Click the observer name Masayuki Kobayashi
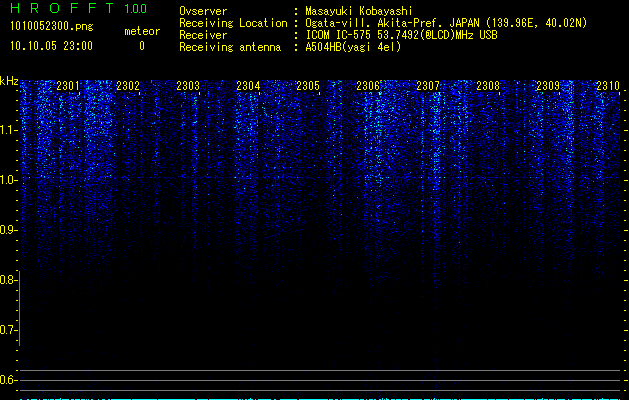Screen dimensions: 629x400 (x=359, y=11)
